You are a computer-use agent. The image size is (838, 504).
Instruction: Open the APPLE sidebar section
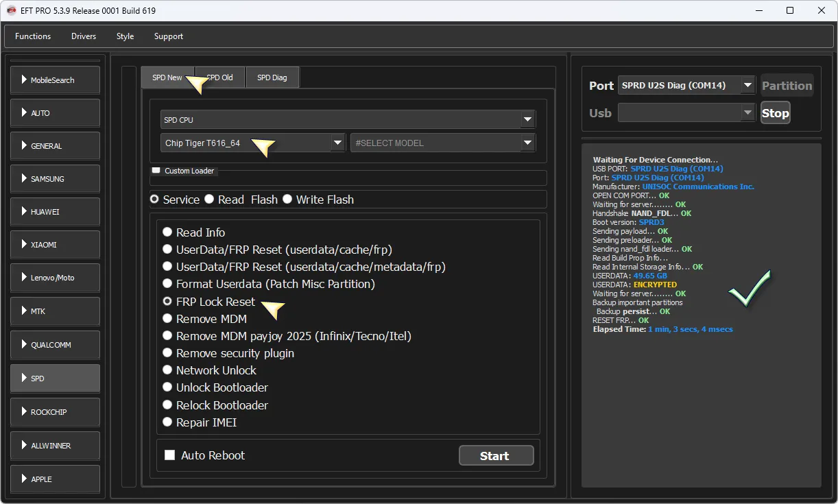coord(55,479)
